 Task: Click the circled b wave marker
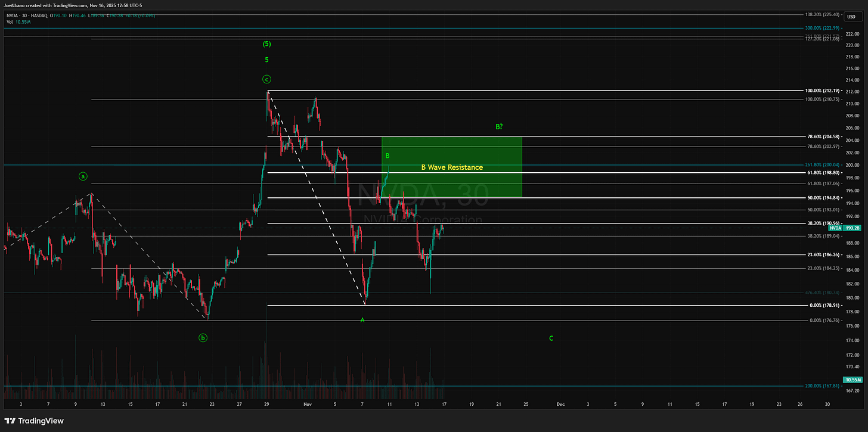pyautogui.click(x=203, y=338)
